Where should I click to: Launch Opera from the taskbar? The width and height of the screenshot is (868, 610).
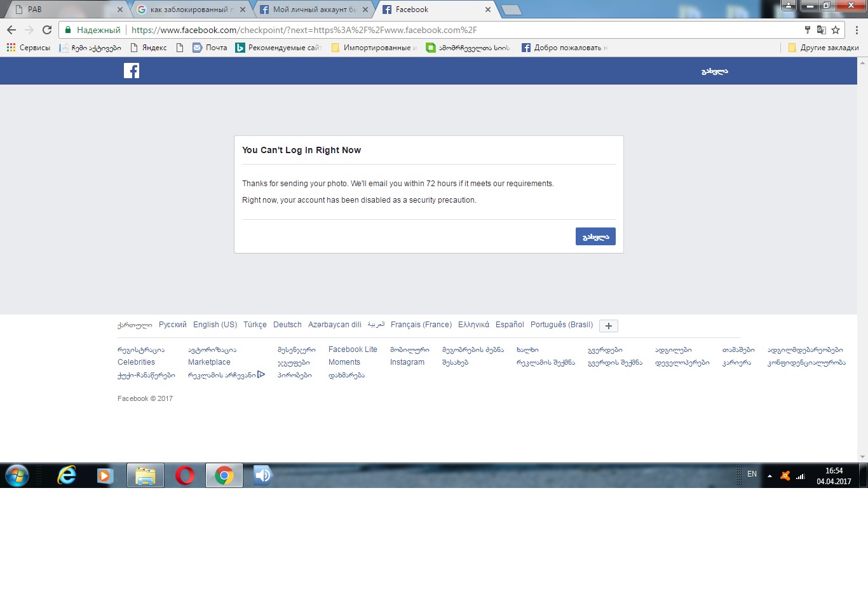click(x=185, y=475)
